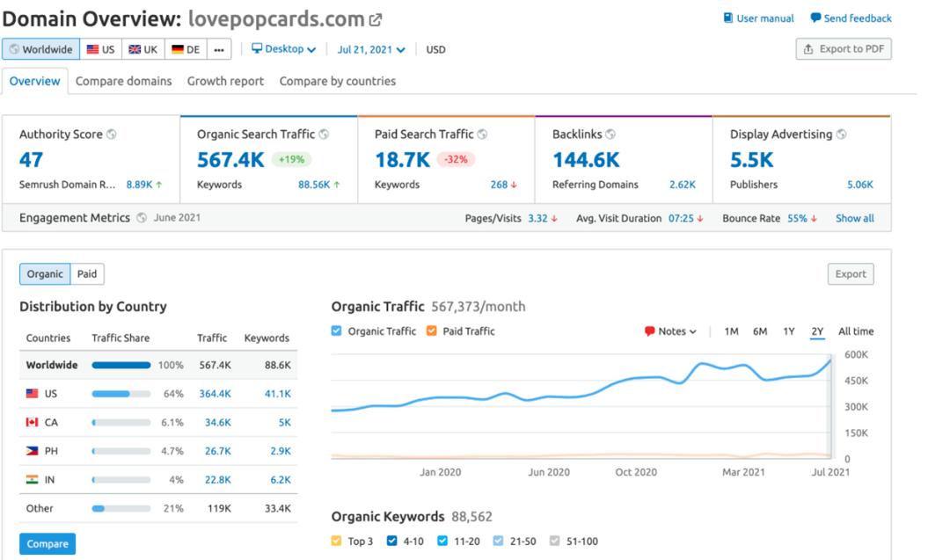Image resolution: width=950 pixels, height=560 pixels.
Task: Switch the distribution view to Paid
Action: 87,274
